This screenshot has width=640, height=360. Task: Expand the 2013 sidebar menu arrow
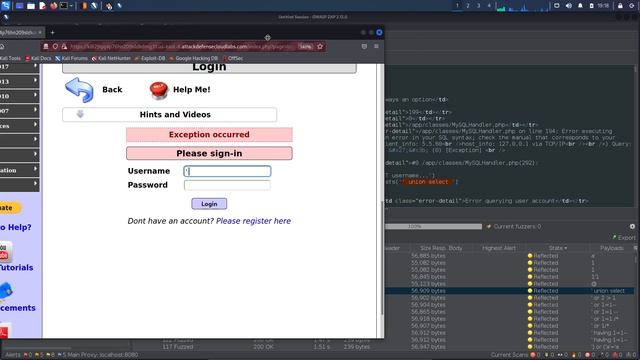(x=36, y=80)
